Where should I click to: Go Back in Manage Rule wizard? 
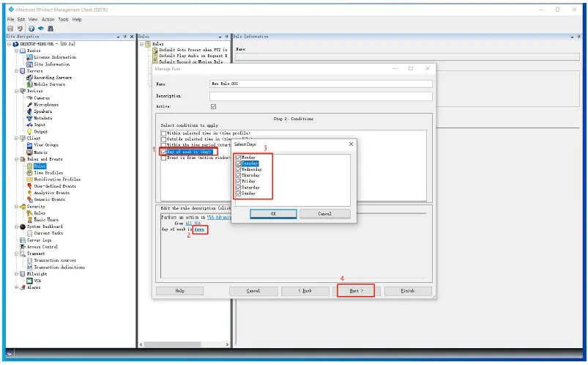[x=305, y=291]
